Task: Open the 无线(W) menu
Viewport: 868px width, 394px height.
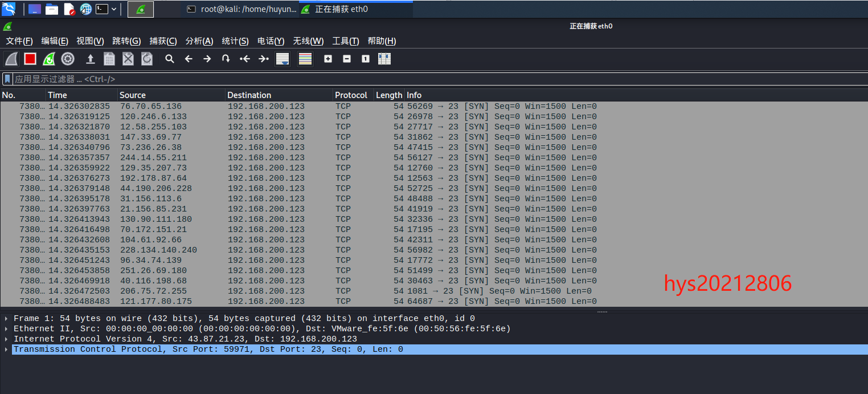Action: pyautogui.click(x=308, y=41)
